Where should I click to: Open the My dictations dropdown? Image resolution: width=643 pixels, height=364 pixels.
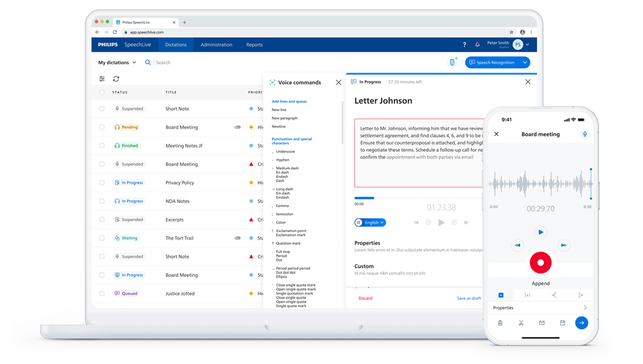click(117, 63)
